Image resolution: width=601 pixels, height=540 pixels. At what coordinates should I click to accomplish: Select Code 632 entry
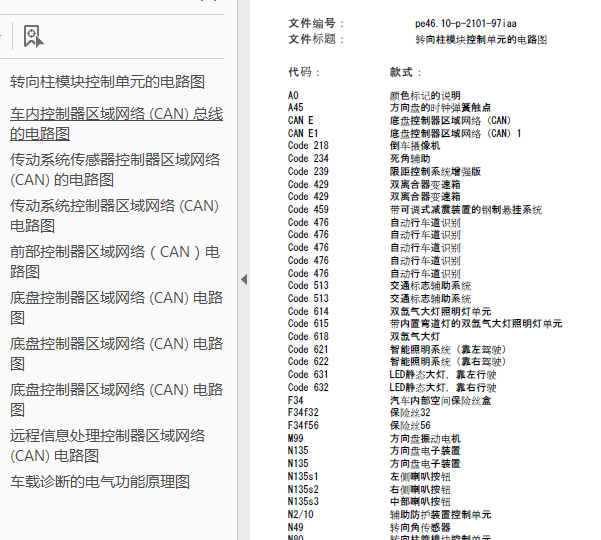(308, 387)
